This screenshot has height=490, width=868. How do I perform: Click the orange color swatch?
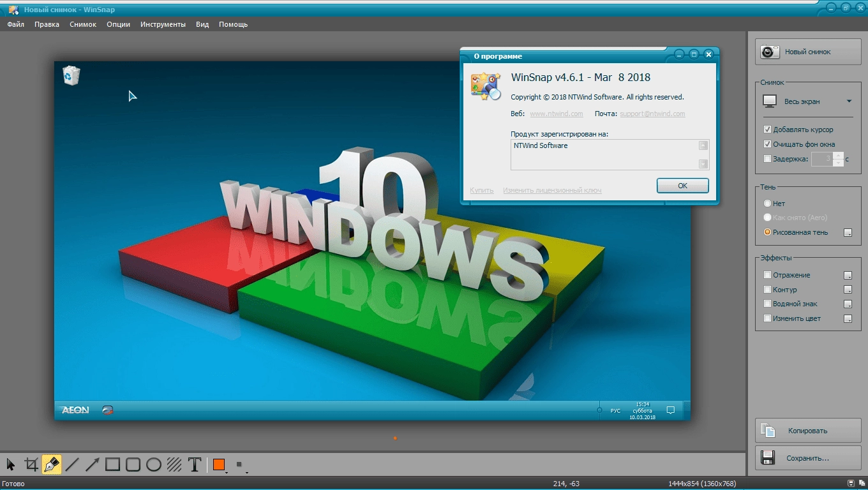point(219,464)
